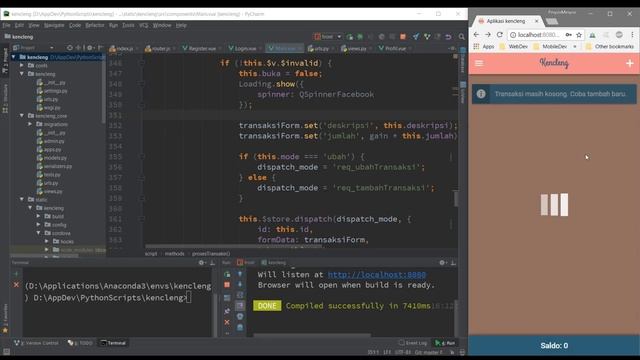This screenshot has height=360, width=640.
Task: Open the File menu in PyCharm
Action: point(6,25)
